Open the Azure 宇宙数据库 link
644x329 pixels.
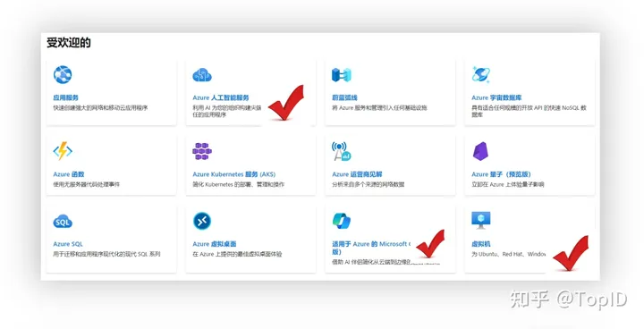[496, 97]
